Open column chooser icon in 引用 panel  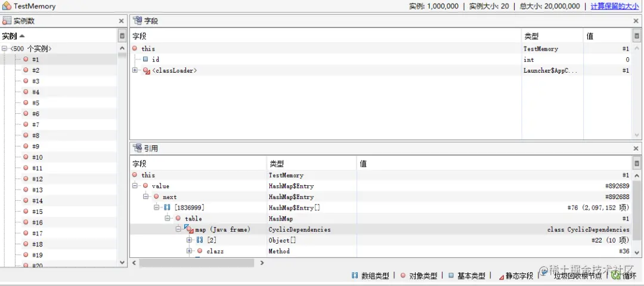click(637, 164)
